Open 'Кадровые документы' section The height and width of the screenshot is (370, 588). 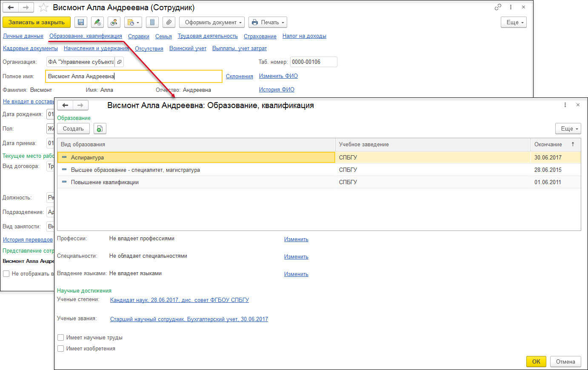[30, 48]
